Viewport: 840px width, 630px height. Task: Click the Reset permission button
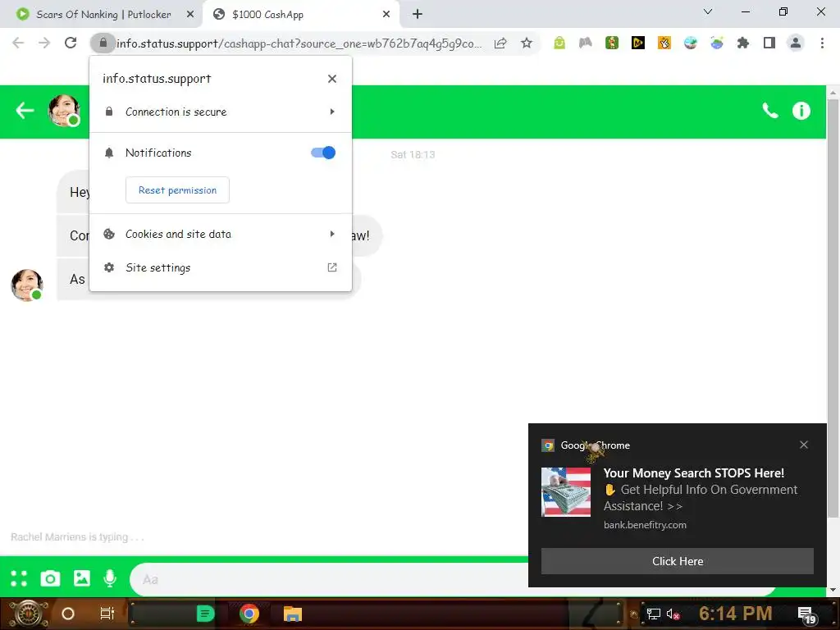[177, 190]
